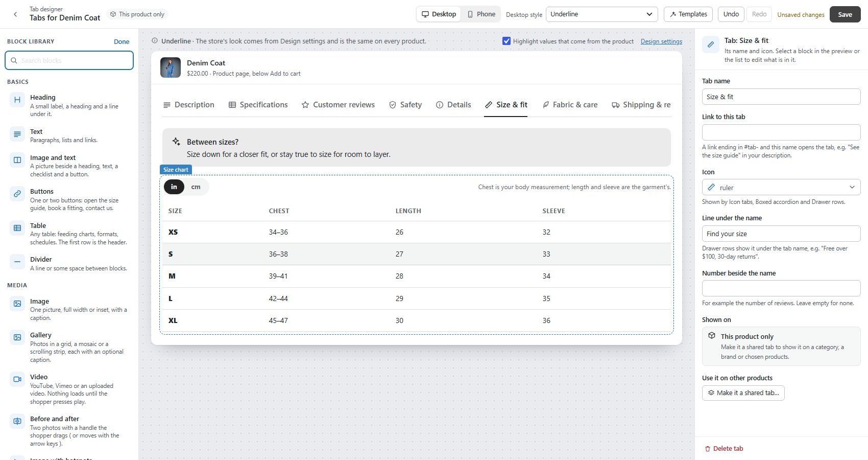Click the Delete tab button
The image size is (868, 460).
pyautogui.click(x=724, y=448)
